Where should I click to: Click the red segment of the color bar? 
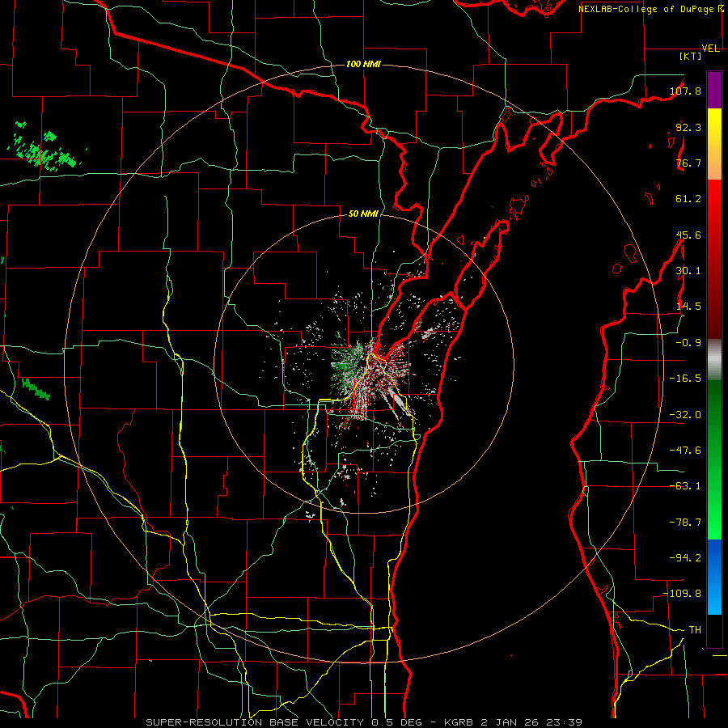click(714, 259)
